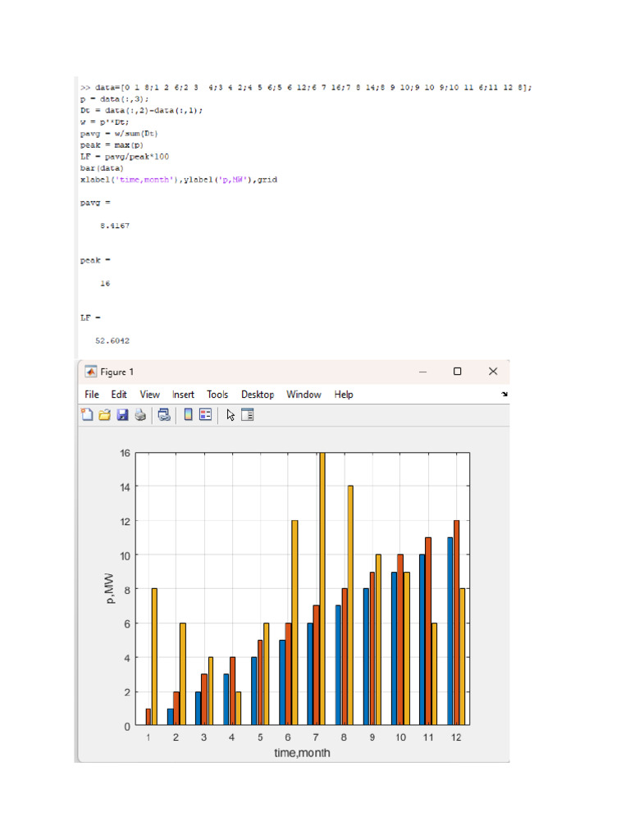This screenshot has width=630, height=840.
Task: Expand the Tools menu
Action: (217, 395)
